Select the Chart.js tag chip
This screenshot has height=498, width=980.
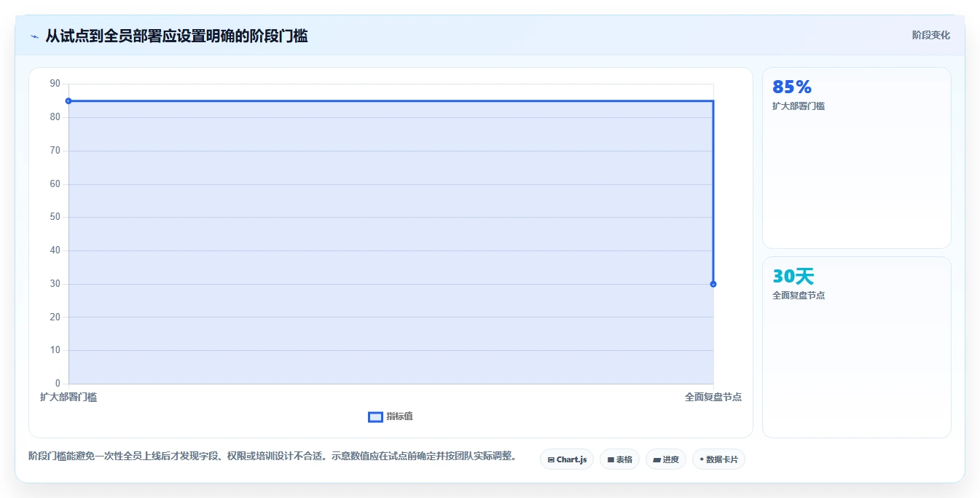tap(567, 459)
